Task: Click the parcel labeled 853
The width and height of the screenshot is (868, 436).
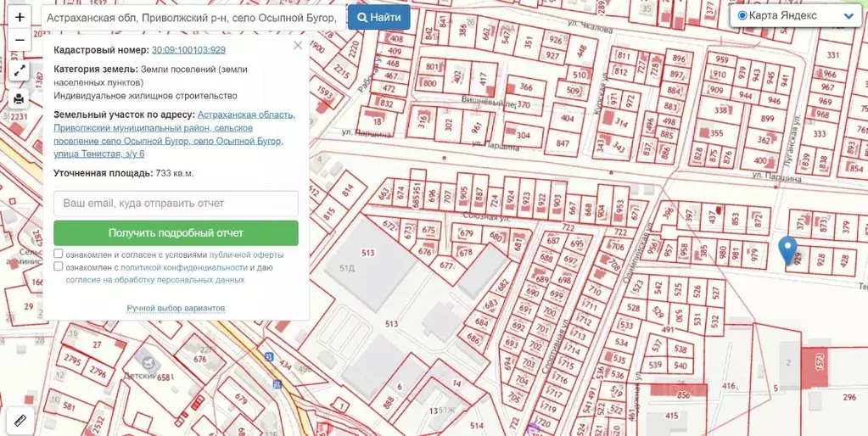Action: coord(735,220)
